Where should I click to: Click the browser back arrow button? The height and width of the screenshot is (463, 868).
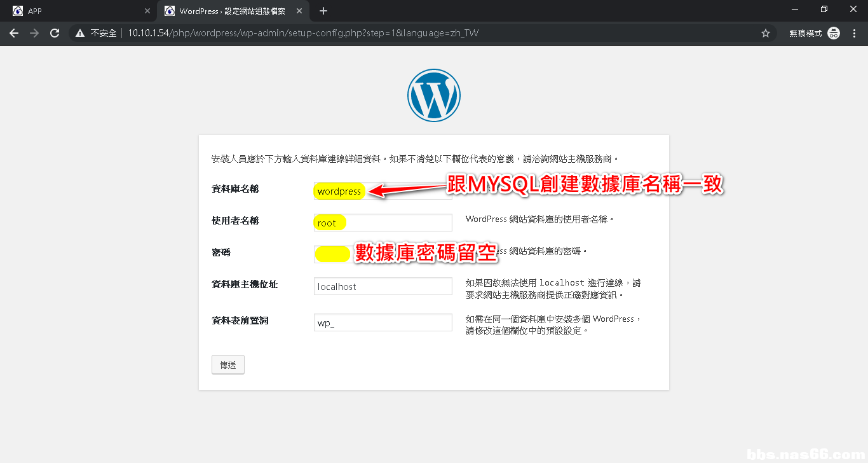coord(14,33)
